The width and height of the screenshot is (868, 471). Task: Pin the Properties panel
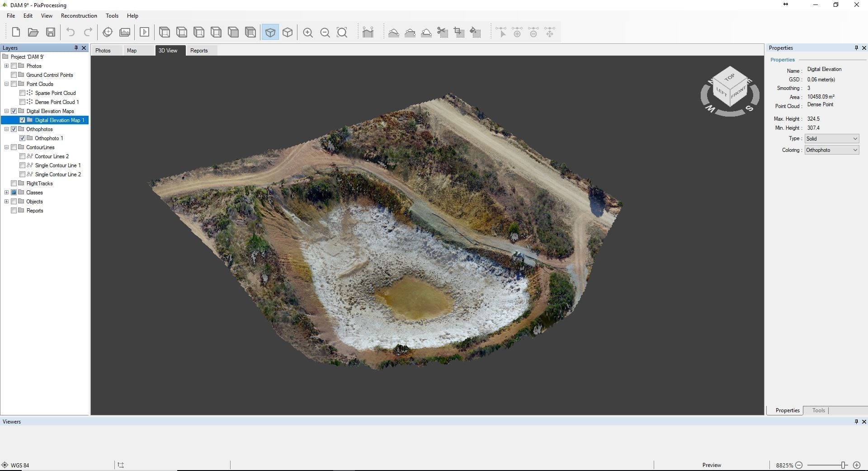coord(856,47)
